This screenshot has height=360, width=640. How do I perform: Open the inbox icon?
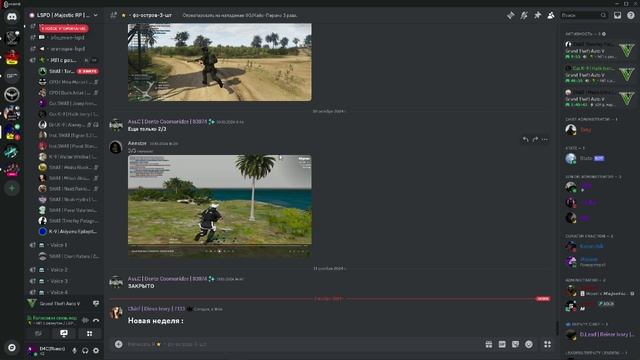[x=618, y=15]
